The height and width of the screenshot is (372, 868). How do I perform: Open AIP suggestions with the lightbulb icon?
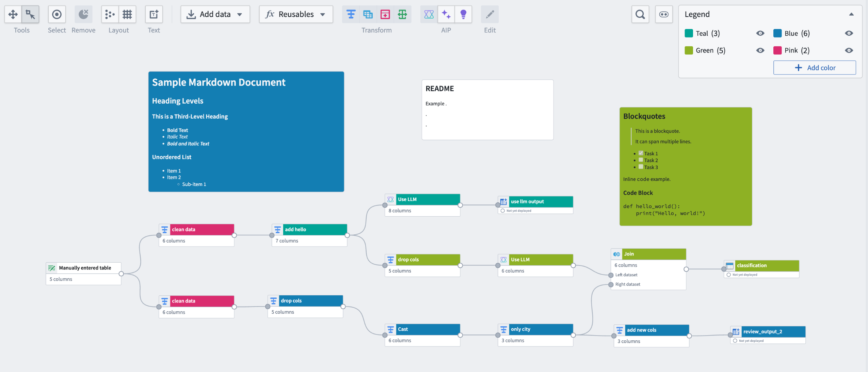(464, 14)
